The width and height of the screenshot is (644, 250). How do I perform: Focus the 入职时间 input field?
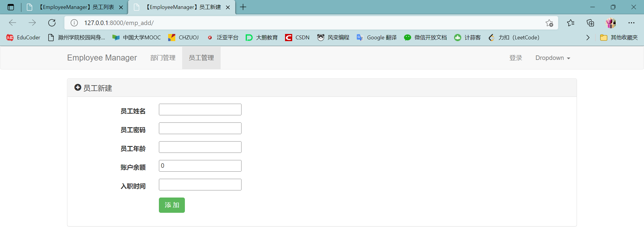(x=200, y=185)
